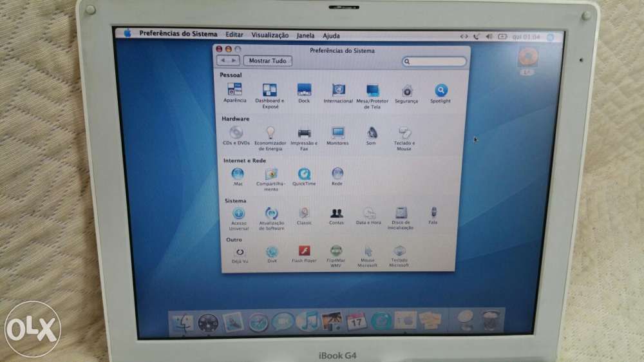Open the Rede preference pane
The width and height of the screenshot is (644, 362).
(x=337, y=176)
